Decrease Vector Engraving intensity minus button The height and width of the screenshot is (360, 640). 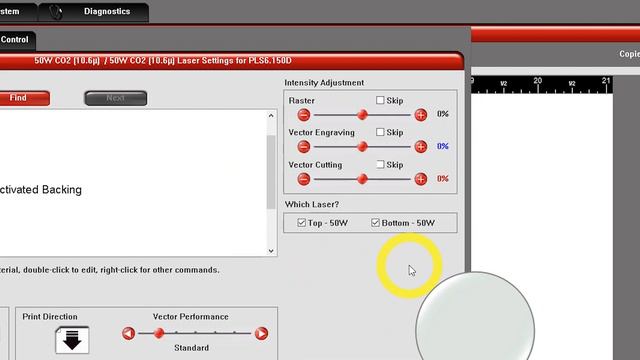[x=304, y=147]
